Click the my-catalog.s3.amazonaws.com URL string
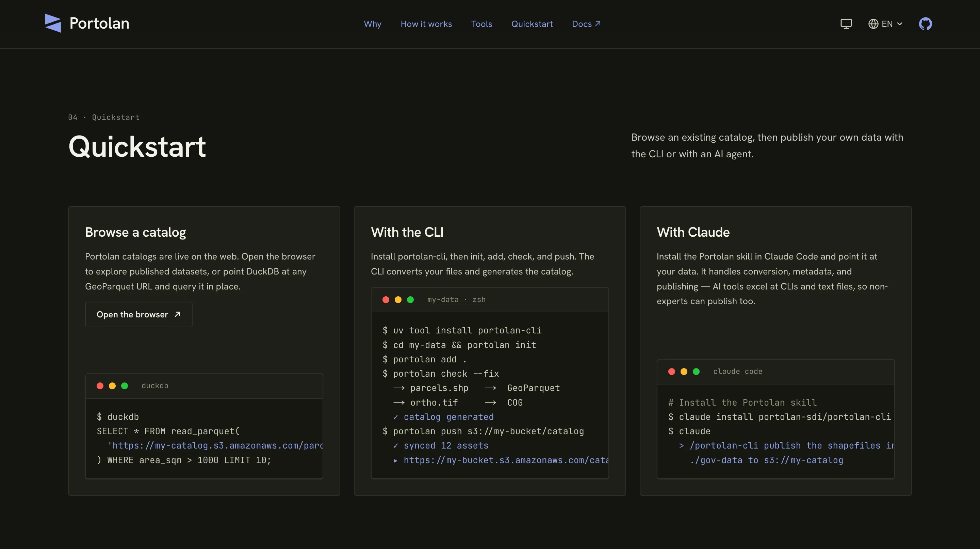Image resolution: width=980 pixels, height=549 pixels. click(215, 445)
